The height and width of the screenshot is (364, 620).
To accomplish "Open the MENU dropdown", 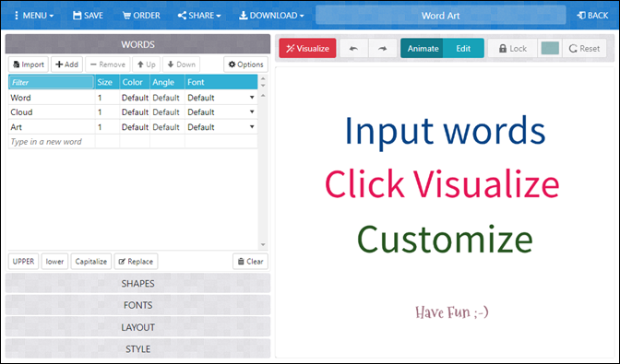I will point(33,16).
